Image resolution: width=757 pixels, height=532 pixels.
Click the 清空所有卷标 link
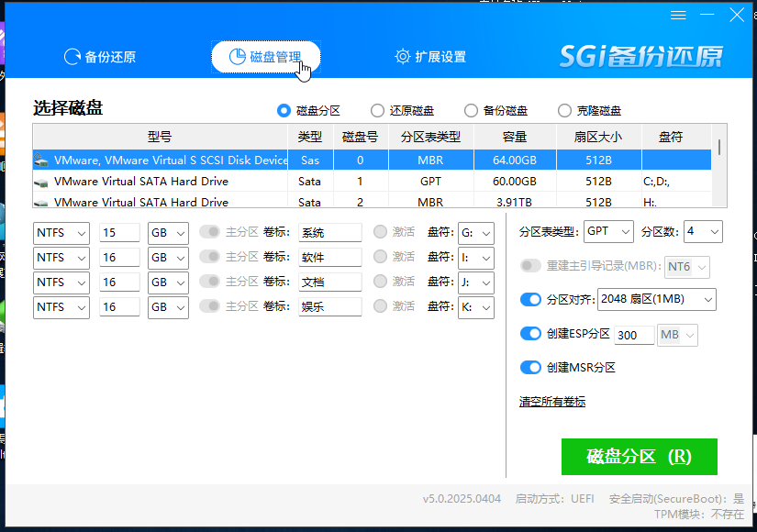pyautogui.click(x=552, y=402)
